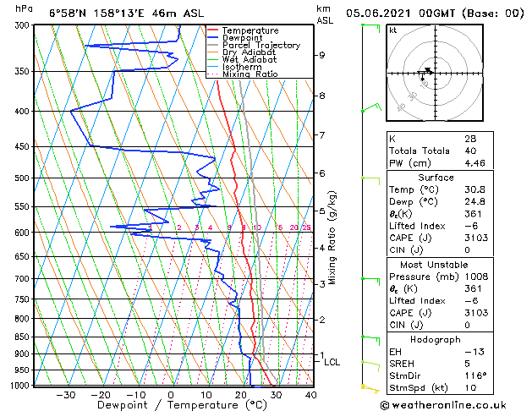This screenshot has width=532, height=411.
Task: Click the Pressure (mb) value 1008
Action: click(x=476, y=277)
